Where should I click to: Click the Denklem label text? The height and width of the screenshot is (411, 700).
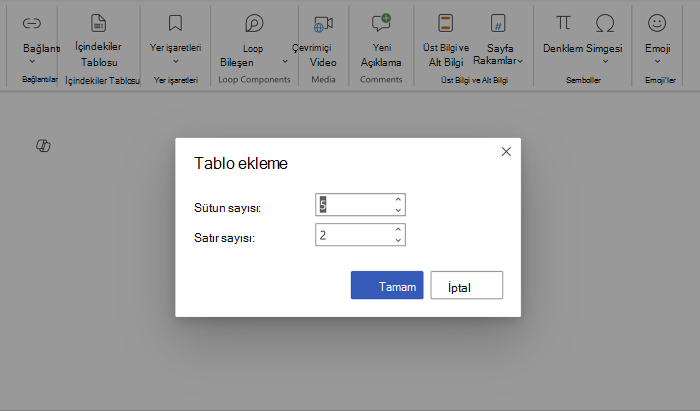563,48
